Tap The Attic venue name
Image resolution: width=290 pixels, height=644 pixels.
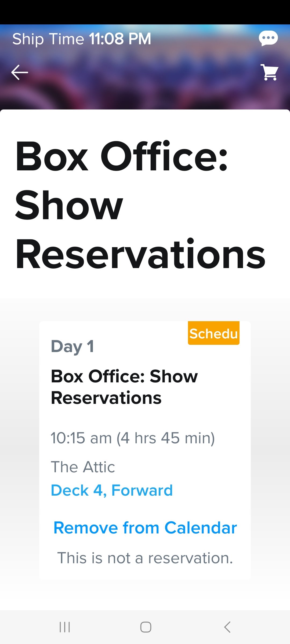tap(83, 467)
